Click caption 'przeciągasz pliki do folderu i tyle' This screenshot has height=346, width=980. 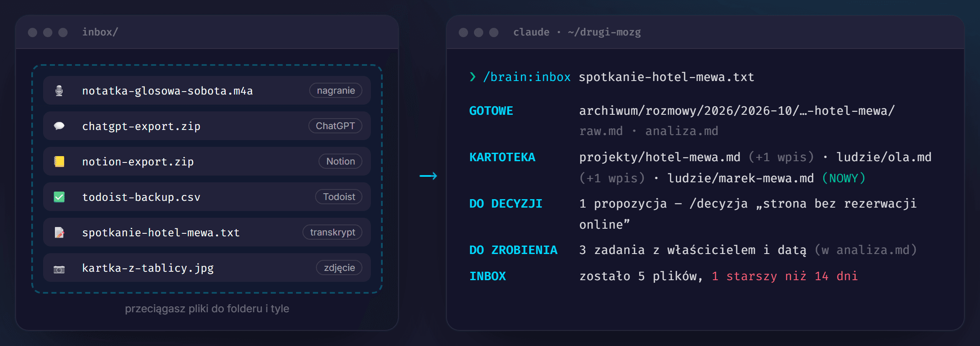[x=207, y=309]
